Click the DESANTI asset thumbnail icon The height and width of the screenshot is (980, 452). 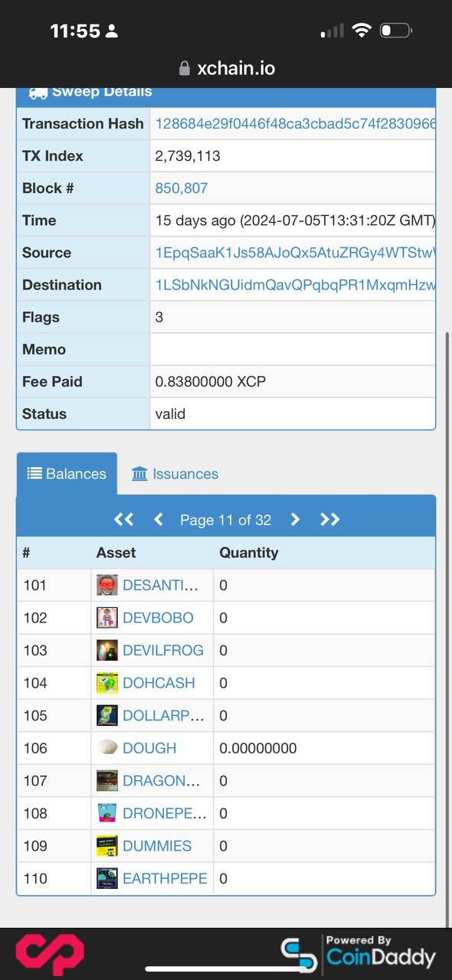[x=107, y=585]
